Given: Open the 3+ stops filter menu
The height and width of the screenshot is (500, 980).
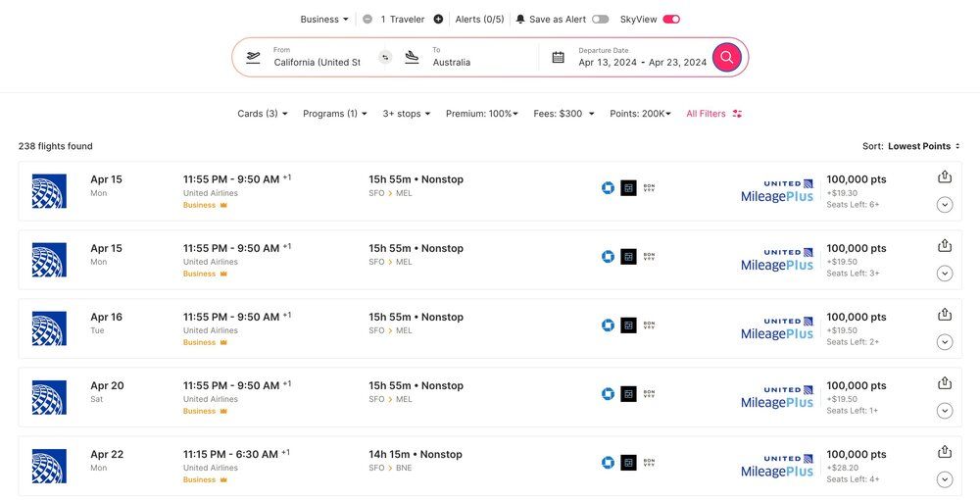Looking at the screenshot, I should [407, 114].
